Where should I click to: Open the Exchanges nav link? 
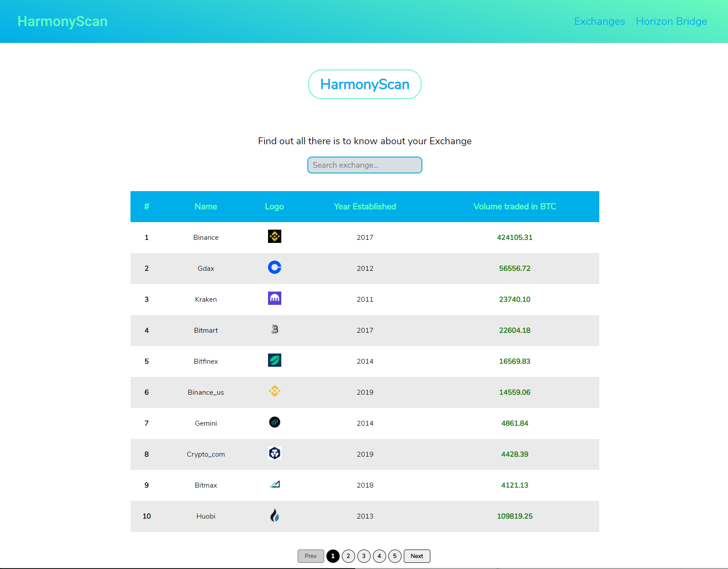[599, 21]
